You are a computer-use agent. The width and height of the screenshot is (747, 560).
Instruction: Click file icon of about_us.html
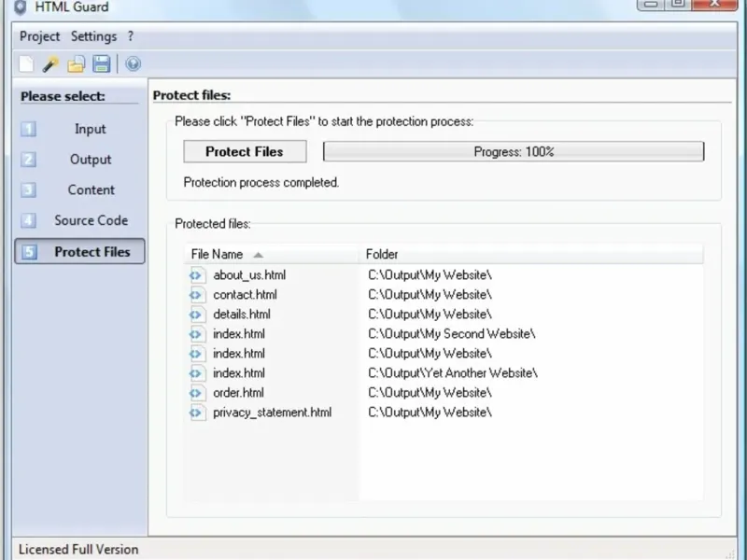[197, 275]
